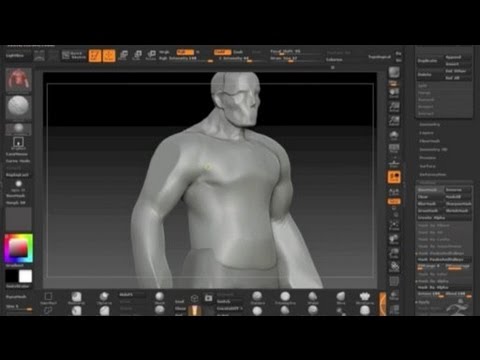Click the Duplicate subtool button
Image resolution: width=480 pixels, height=360 pixels.
(429, 61)
